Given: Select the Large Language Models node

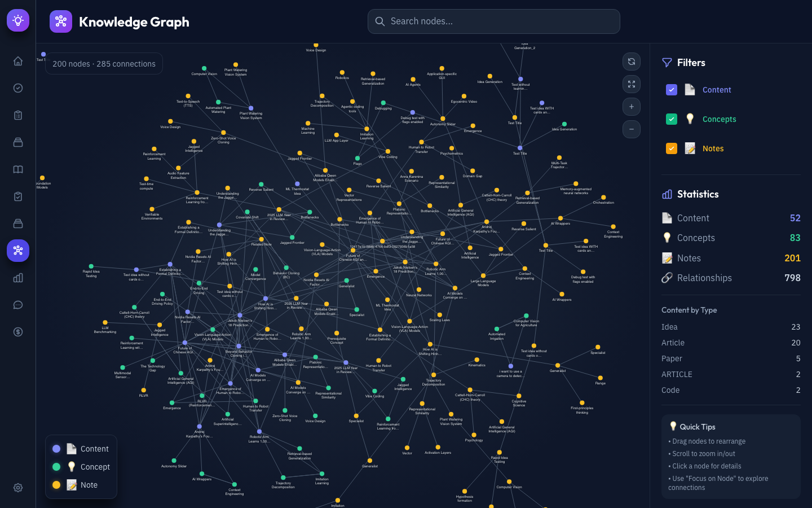Looking at the screenshot, I should pos(483,276).
